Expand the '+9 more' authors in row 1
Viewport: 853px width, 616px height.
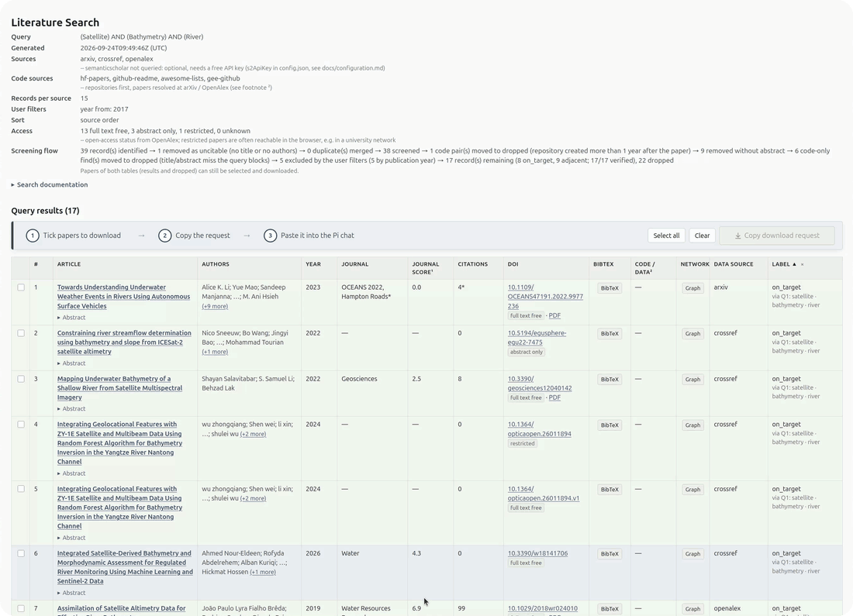[215, 306]
